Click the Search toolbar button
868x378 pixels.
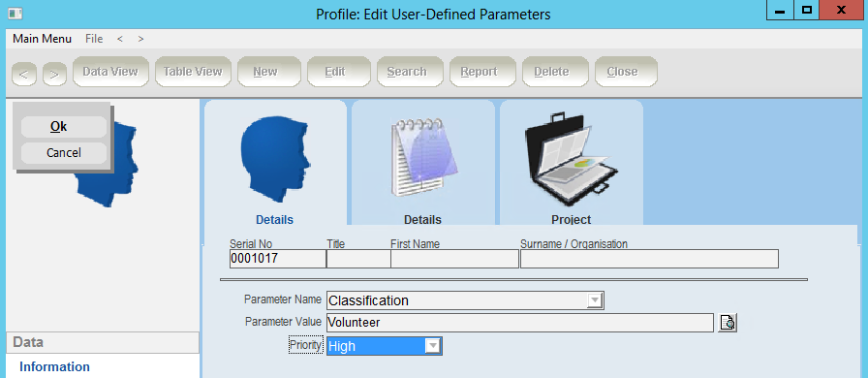tap(410, 72)
